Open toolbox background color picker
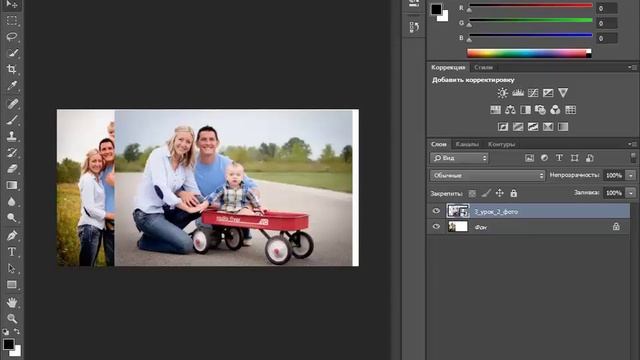 (17, 352)
